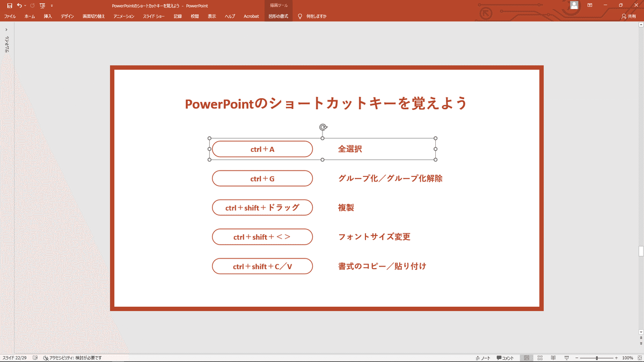
Task: Click the 全選択 text
Action: (x=350, y=149)
